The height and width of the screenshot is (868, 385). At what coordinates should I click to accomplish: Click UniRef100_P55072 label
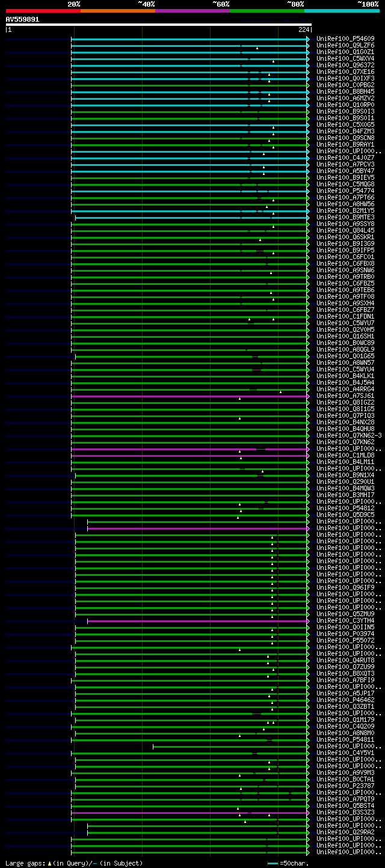click(x=345, y=641)
